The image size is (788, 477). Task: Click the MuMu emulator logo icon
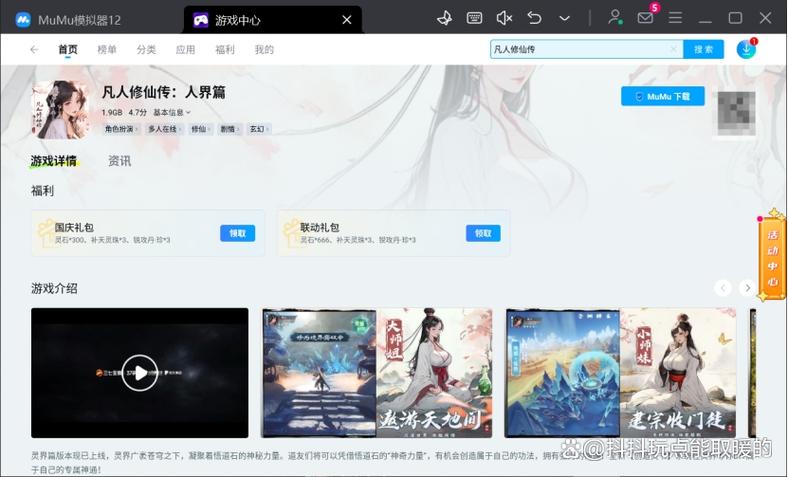(x=23, y=20)
